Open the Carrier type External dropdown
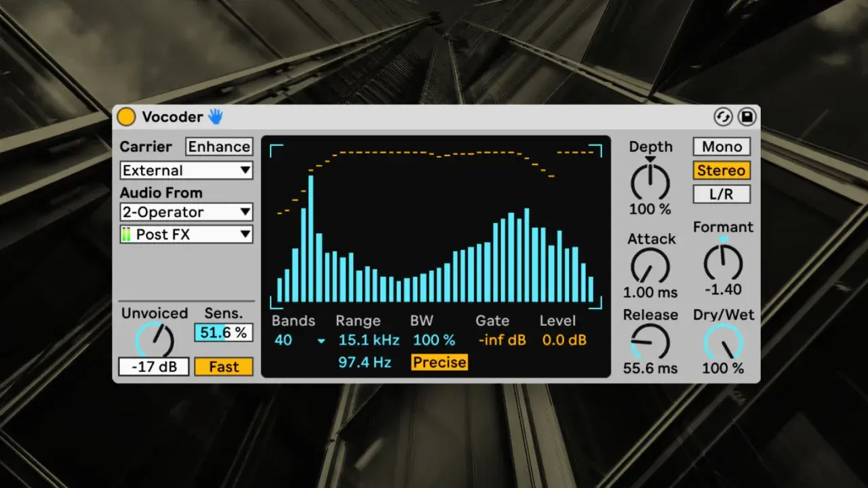Screen dimensions: 868x488 (186, 170)
